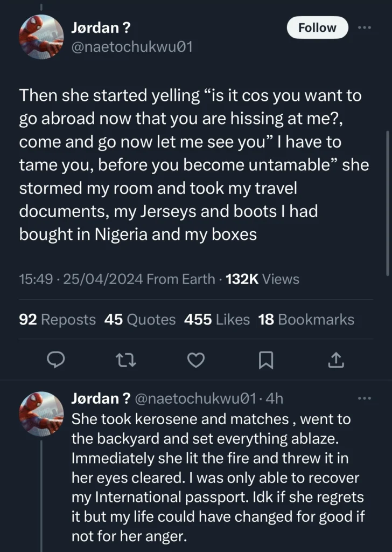This screenshot has height=552, width=392.
Task: Follow the @naetochukwu01 account
Action: pos(317,27)
